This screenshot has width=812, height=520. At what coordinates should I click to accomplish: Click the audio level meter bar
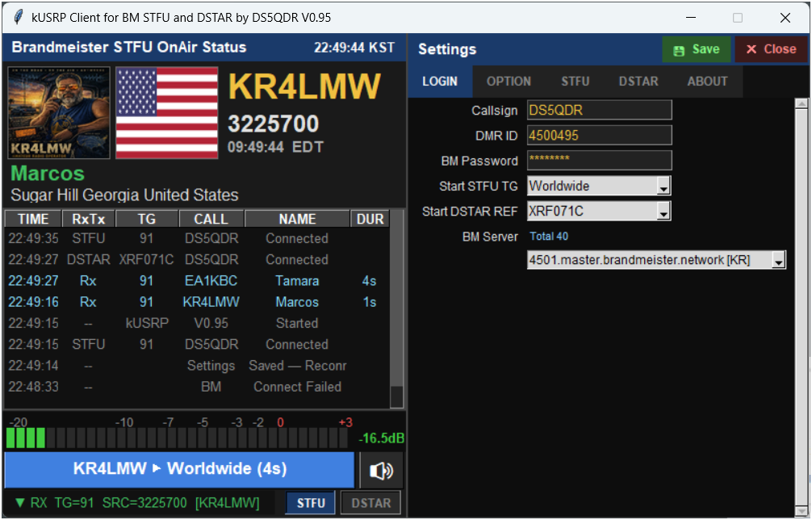point(177,438)
